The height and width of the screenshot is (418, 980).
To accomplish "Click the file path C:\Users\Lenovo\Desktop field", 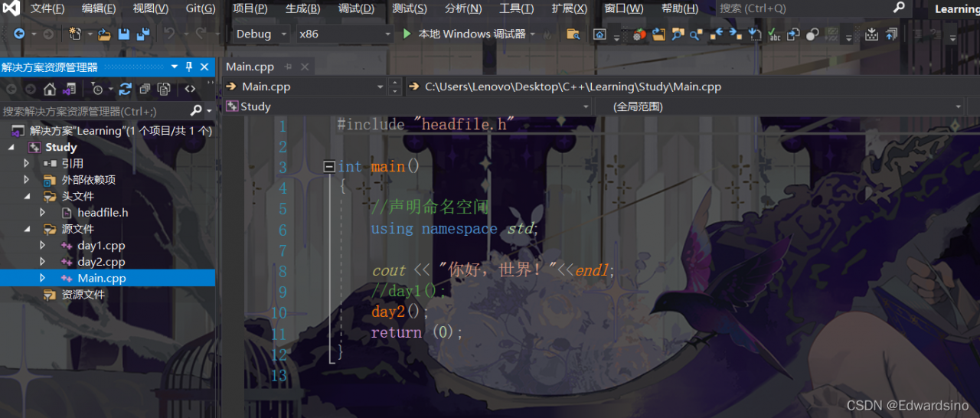I will coord(573,87).
